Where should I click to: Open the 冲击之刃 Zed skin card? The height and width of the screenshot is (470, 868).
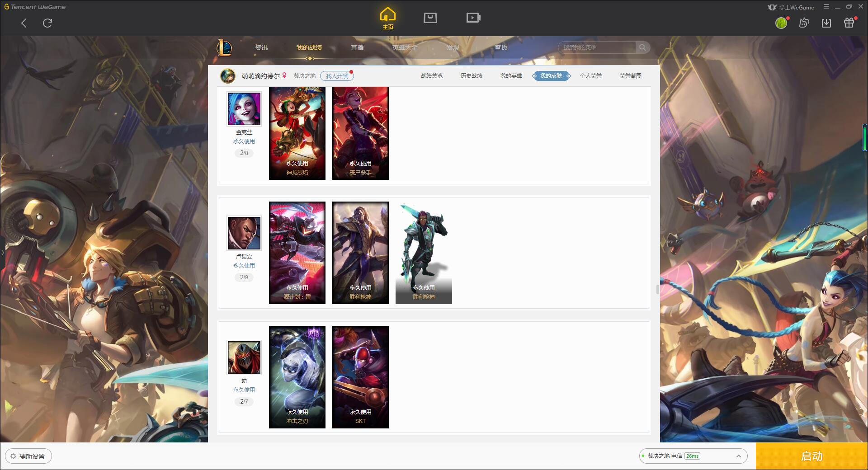point(297,377)
